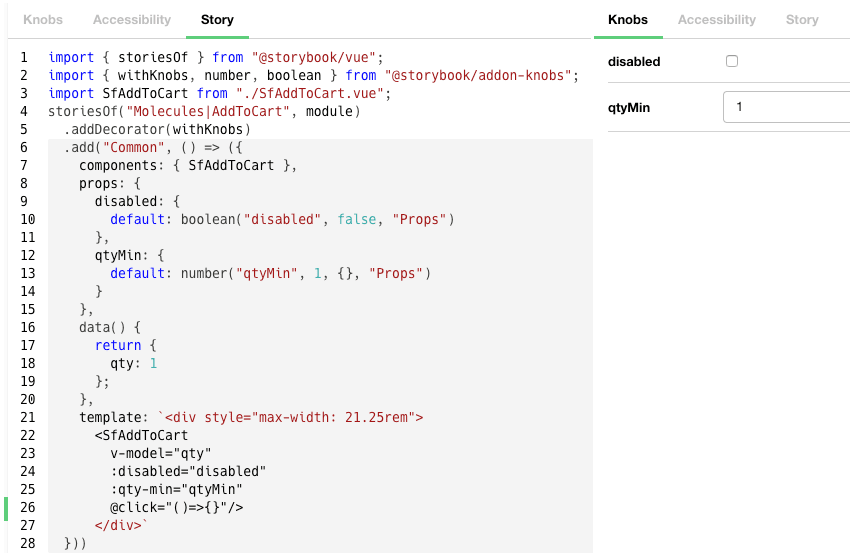Click the .add("Common" code line
Image resolution: width=855 pixels, height=556 pixels.
point(153,147)
